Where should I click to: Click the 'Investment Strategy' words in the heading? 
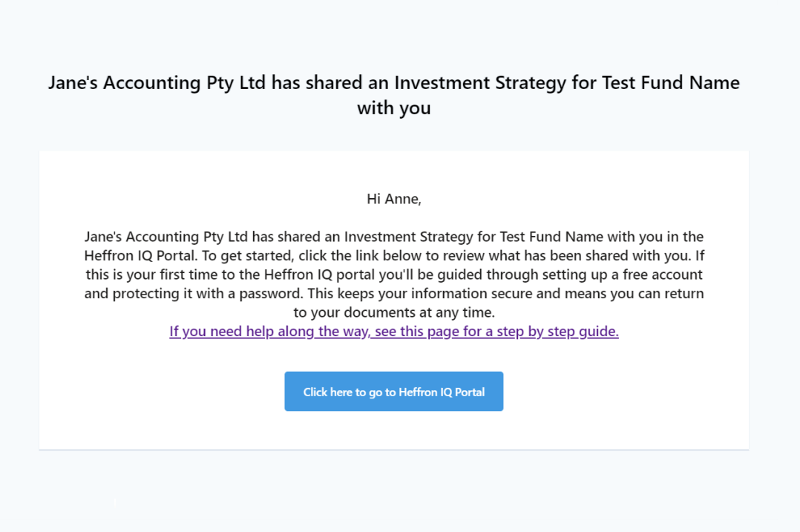480,83
